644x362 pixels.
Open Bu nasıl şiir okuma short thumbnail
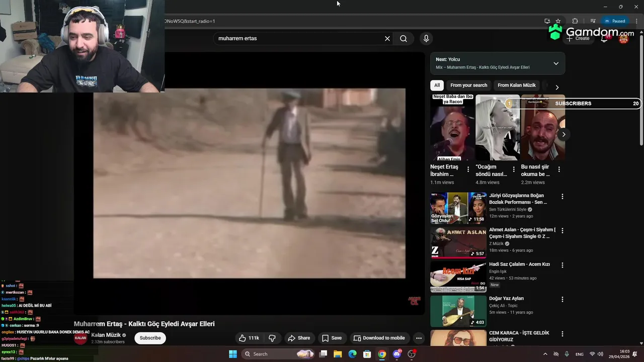543,128
